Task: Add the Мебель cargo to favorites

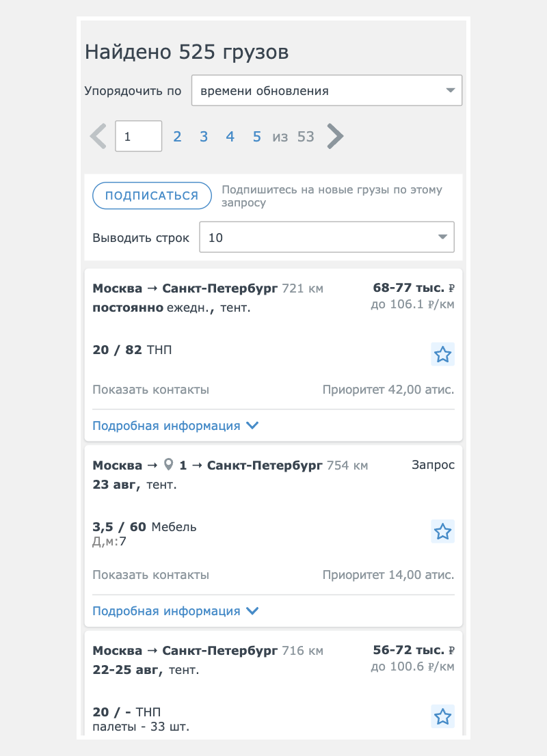Action: point(443,532)
